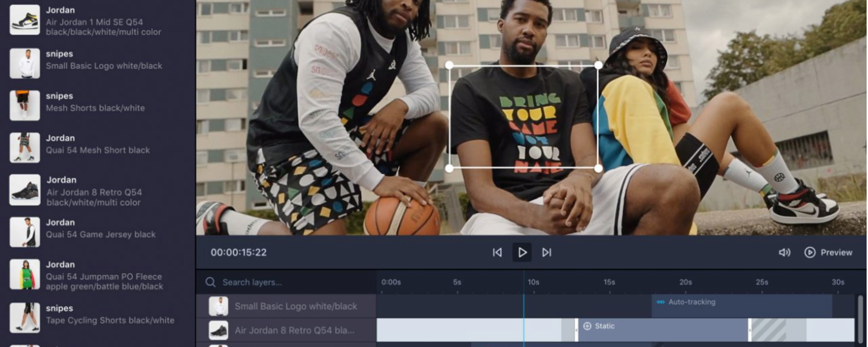
Task: Click the timecode 00:00:15:22
Action: pyautogui.click(x=239, y=253)
